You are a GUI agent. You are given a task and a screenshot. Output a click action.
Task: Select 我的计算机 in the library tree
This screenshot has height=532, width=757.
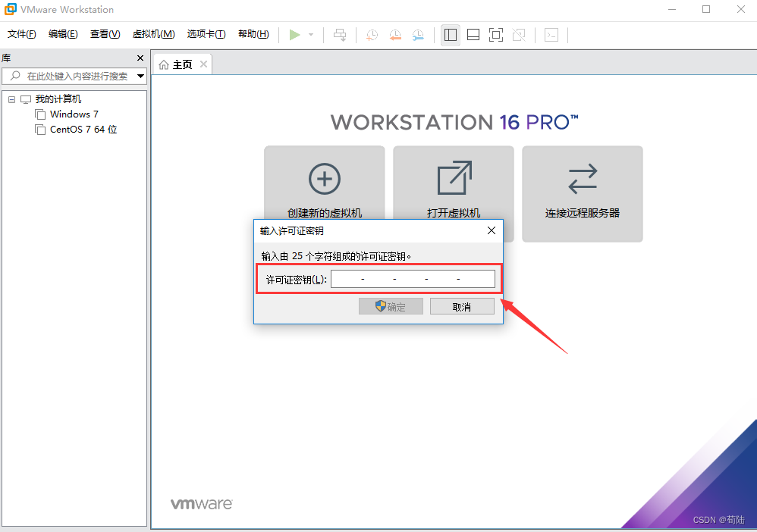[x=58, y=99]
